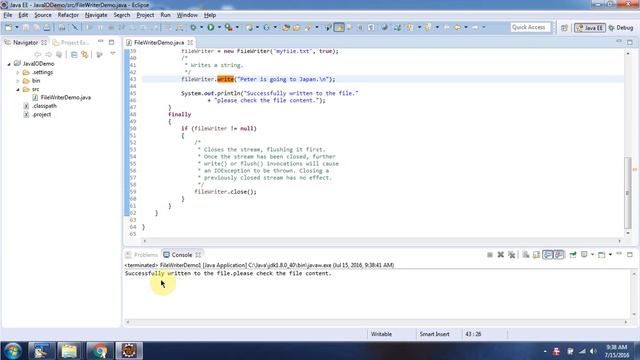Switch to the Java EE perspective
The height and width of the screenshot is (360, 640).
point(590,28)
